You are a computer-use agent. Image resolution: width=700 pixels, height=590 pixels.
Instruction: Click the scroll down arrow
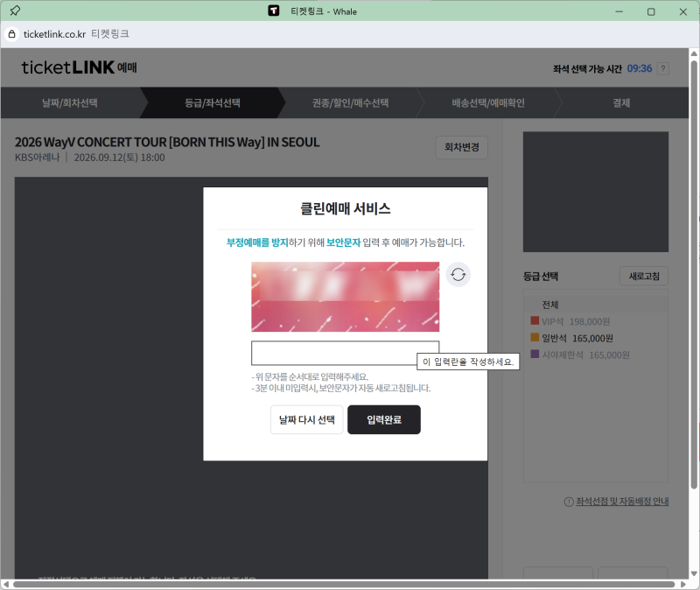click(694, 573)
